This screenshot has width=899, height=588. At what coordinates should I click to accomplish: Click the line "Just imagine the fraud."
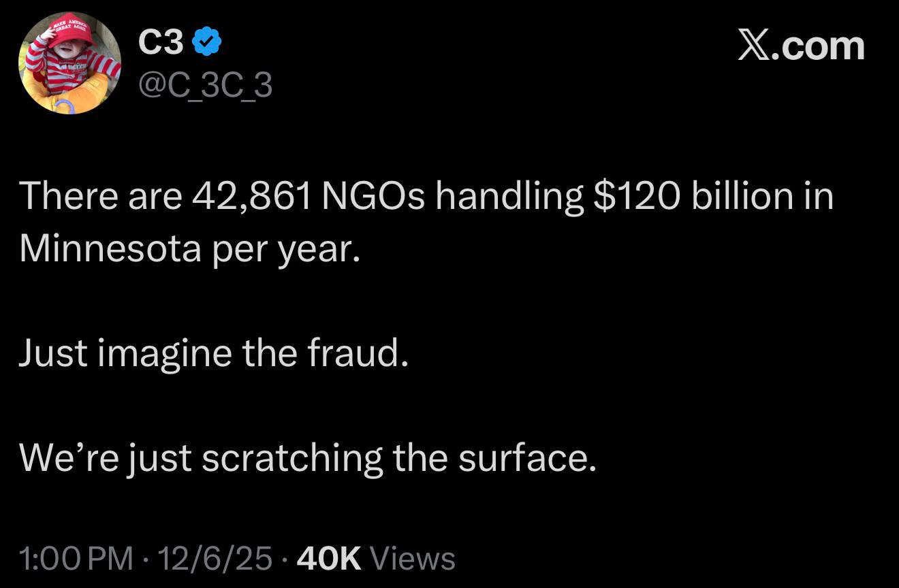[214, 354]
